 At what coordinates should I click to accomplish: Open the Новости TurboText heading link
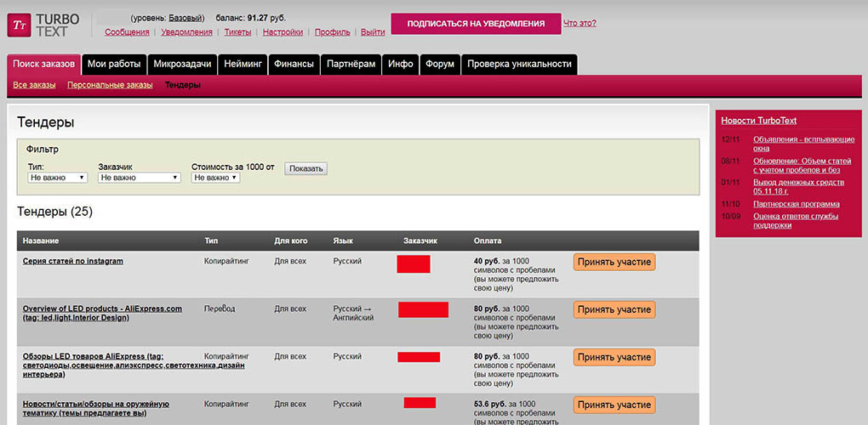pyautogui.click(x=759, y=121)
